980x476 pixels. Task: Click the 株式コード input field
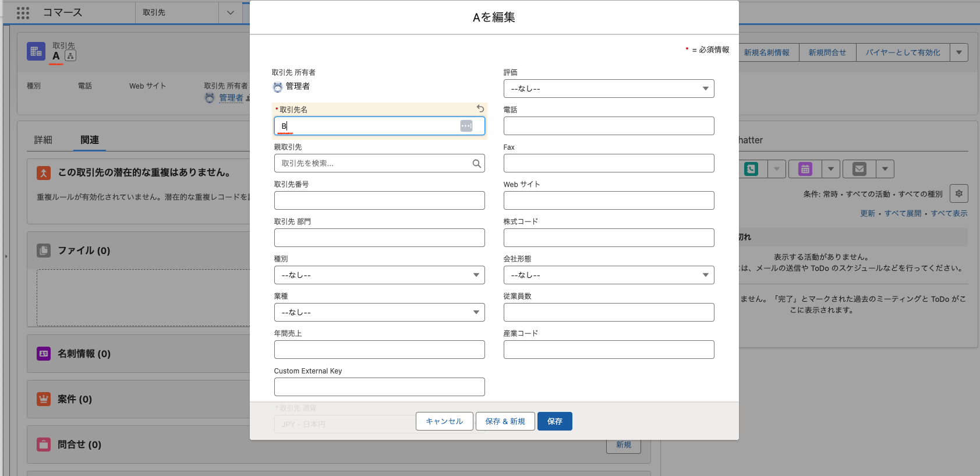click(608, 238)
